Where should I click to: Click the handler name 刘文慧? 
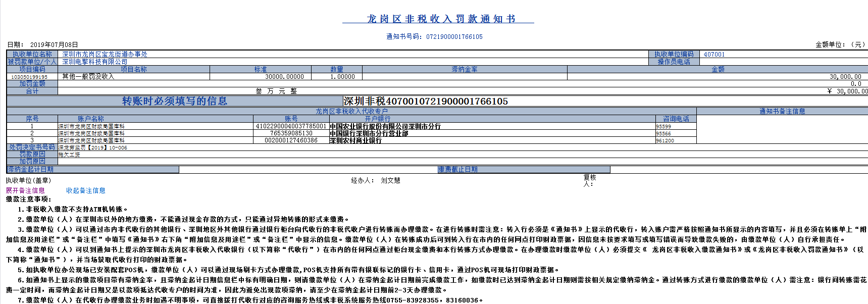(x=390, y=180)
